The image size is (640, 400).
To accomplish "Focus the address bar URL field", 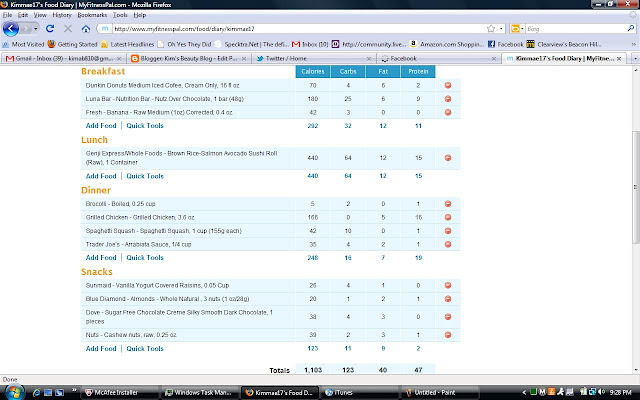I will [x=298, y=29].
